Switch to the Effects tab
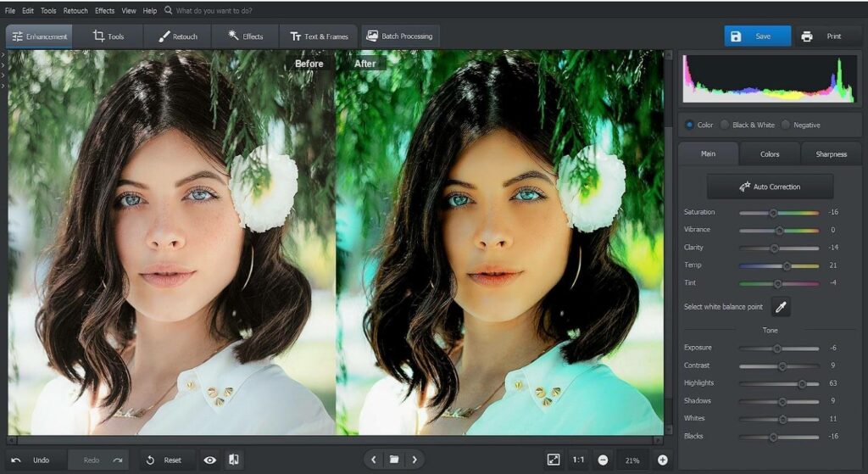The width and height of the screenshot is (868, 474). (245, 36)
